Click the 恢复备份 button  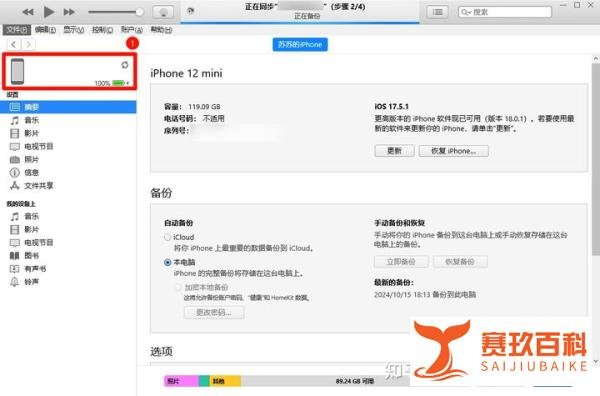[460, 262]
